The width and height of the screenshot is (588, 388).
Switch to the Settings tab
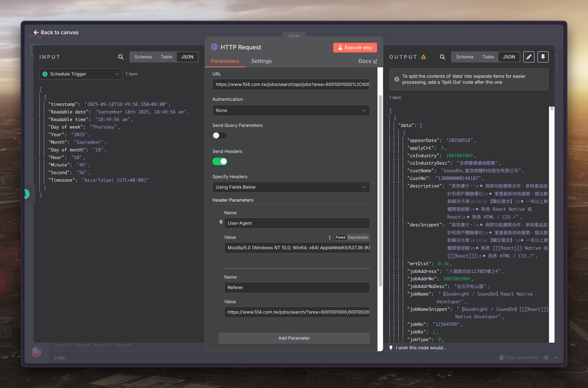tap(261, 61)
